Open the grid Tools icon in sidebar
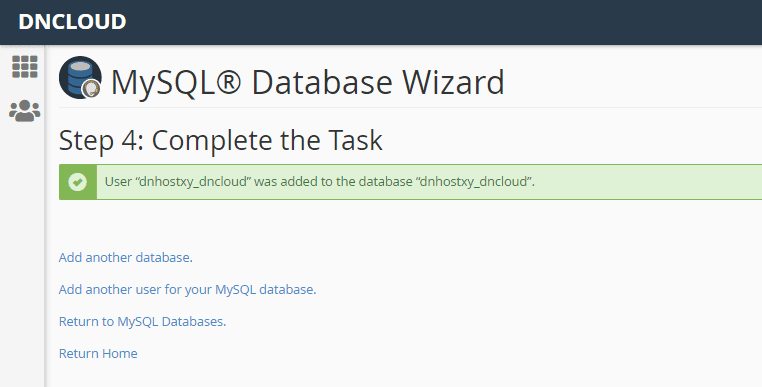Image resolution: width=762 pixels, height=387 pixels. click(x=25, y=67)
